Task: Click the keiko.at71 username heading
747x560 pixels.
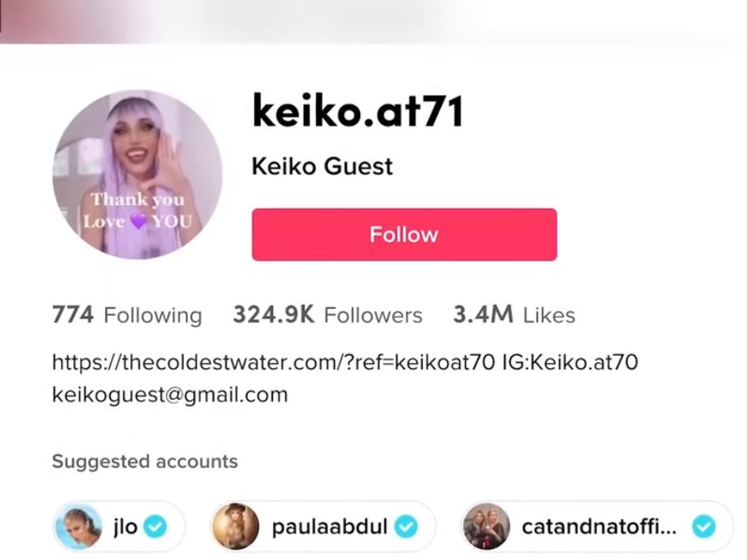Action: [358, 111]
